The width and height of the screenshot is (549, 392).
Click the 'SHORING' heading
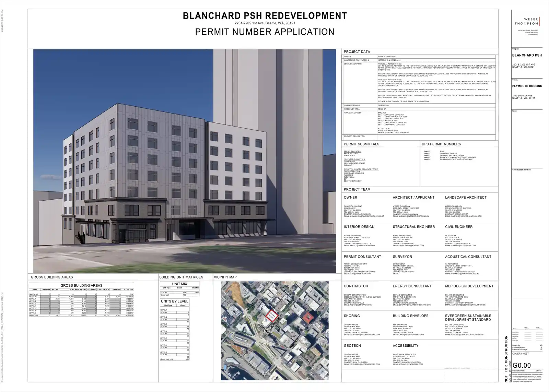click(x=352, y=316)
